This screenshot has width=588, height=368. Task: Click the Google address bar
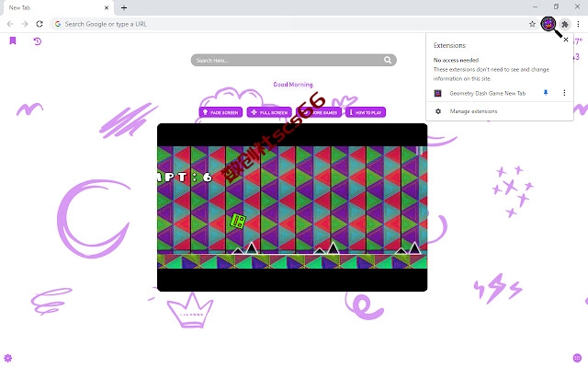coord(292,24)
